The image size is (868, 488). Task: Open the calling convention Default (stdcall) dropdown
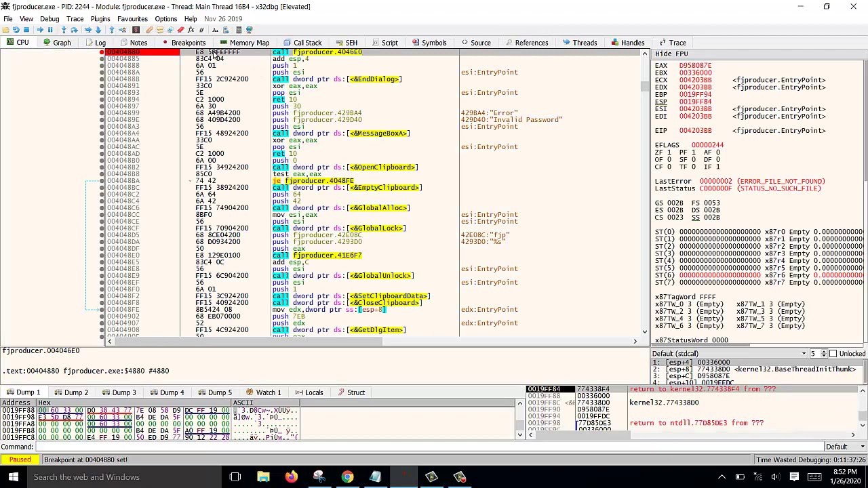(x=730, y=354)
